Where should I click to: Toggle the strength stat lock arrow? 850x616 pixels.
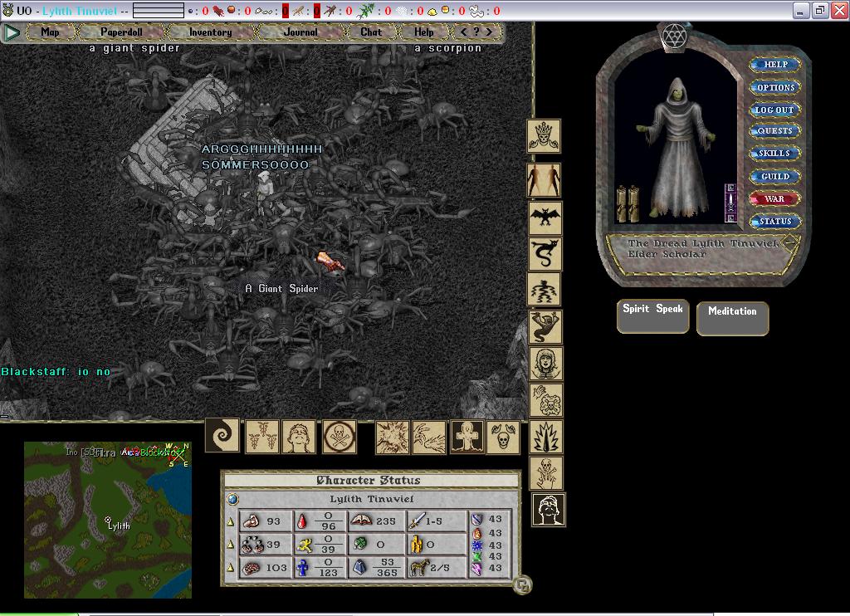tap(231, 521)
